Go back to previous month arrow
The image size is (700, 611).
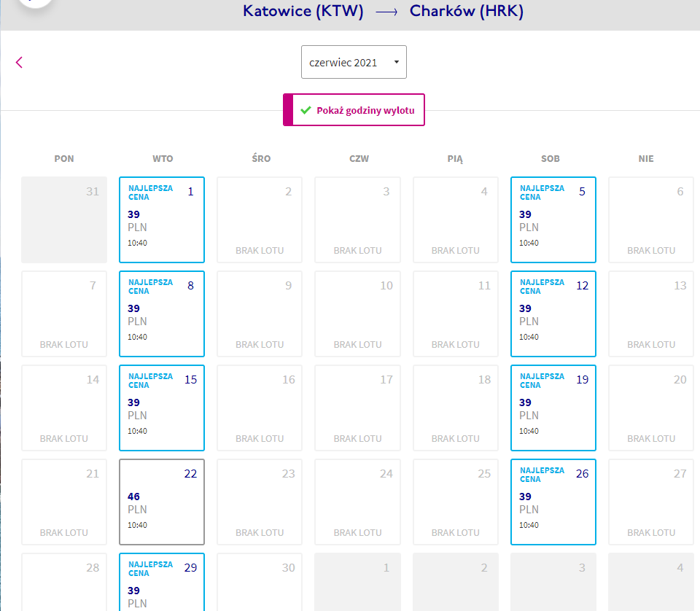pos(19,63)
